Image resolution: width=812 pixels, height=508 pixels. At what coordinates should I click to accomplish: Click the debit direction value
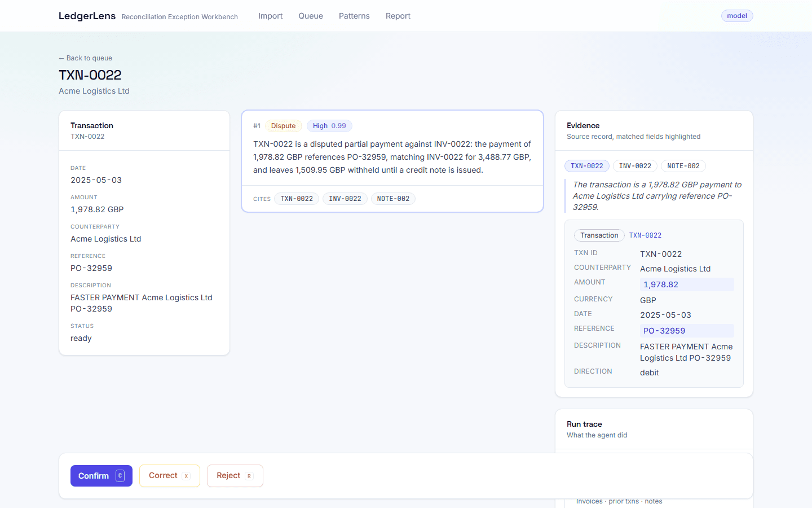pos(649,373)
